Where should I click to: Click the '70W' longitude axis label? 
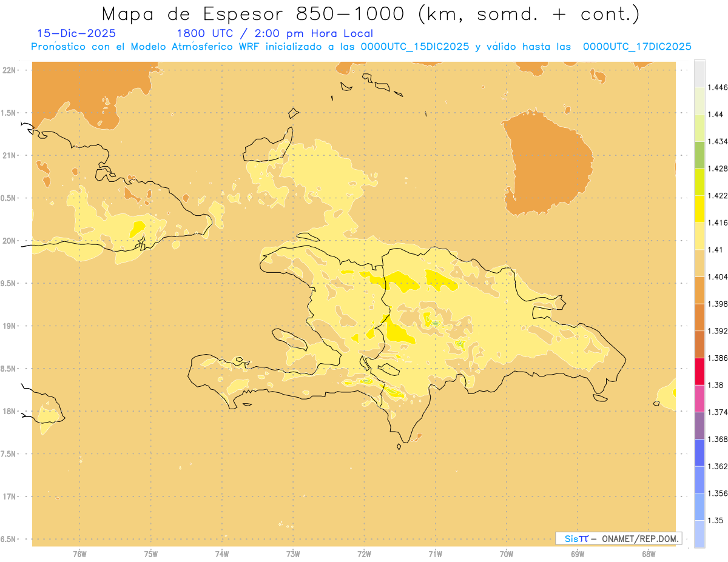[x=506, y=554]
